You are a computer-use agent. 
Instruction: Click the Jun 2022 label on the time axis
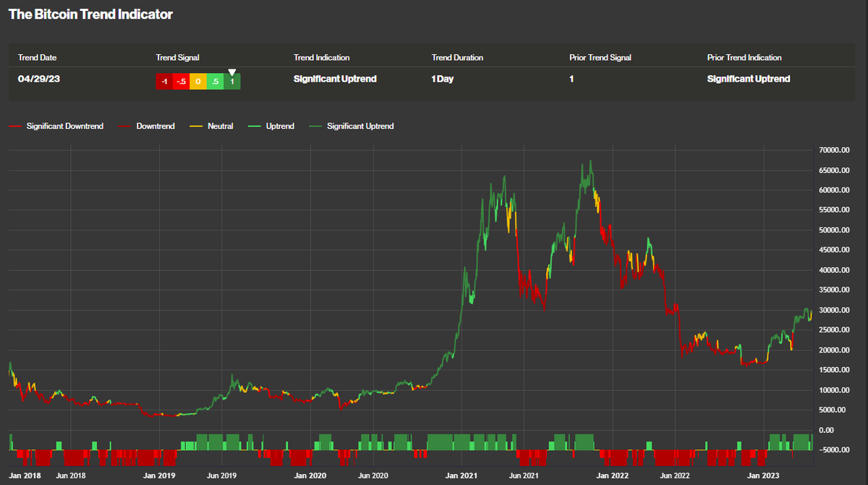(x=676, y=476)
